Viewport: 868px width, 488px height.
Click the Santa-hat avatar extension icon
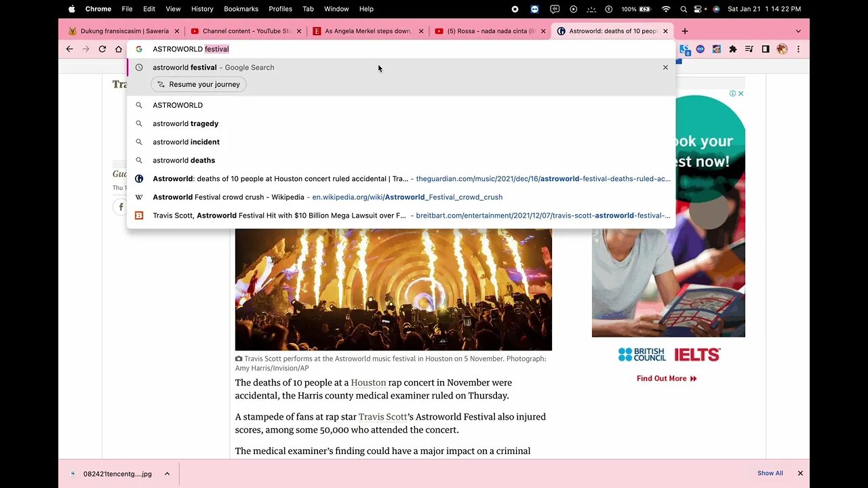[717, 49]
